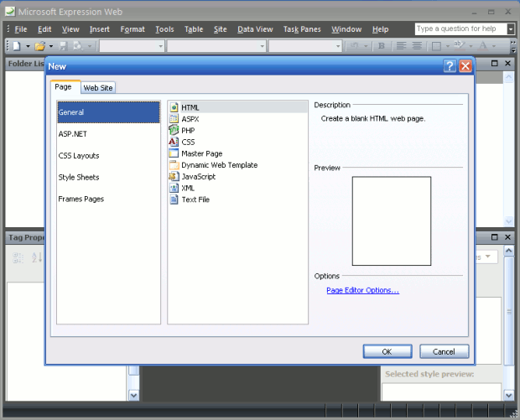This screenshot has height=420, width=520.
Task: Close the Tag Properties panel
Action: click(507, 237)
